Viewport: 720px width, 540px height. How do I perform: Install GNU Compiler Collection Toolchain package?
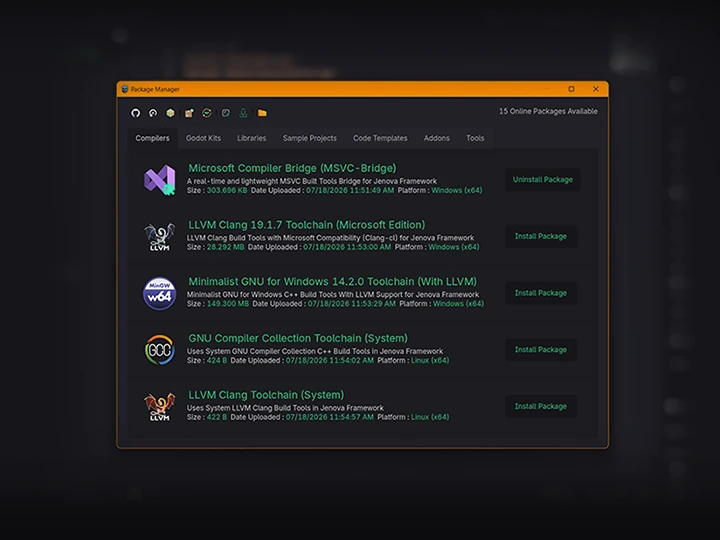(x=541, y=350)
